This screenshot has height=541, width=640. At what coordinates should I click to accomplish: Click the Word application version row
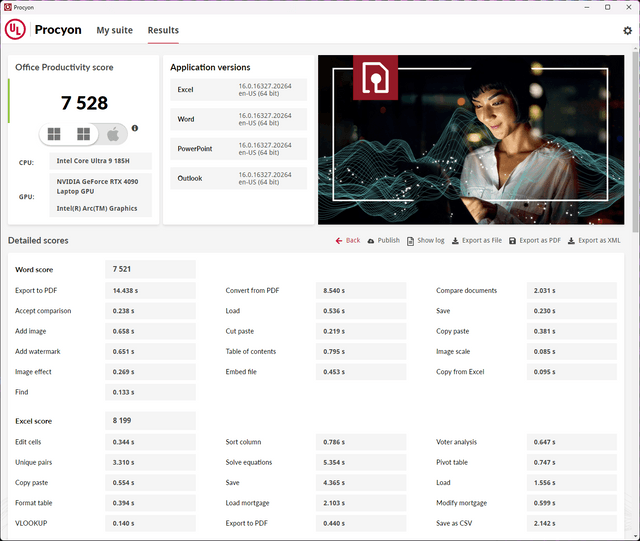tap(238, 119)
